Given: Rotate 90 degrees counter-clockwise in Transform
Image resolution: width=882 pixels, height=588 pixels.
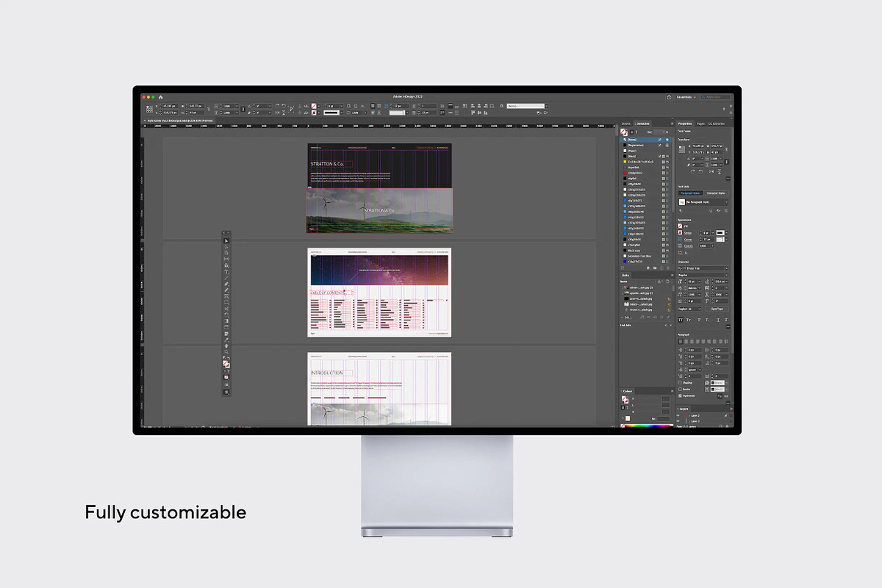Looking at the screenshot, I should pyautogui.click(x=701, y=171).
